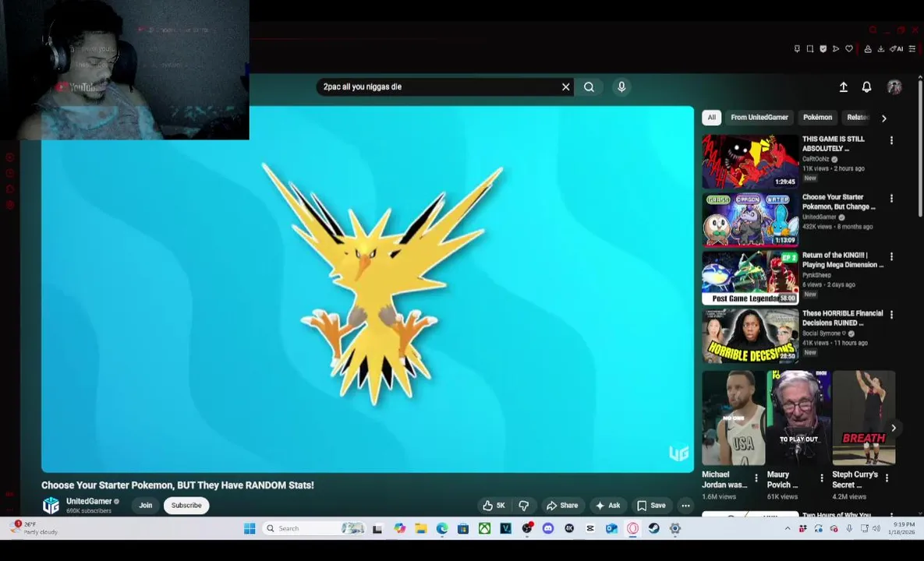This screenshot has width=924, height=561.
Task: Open the system tray volume icon
Action: 877,528
